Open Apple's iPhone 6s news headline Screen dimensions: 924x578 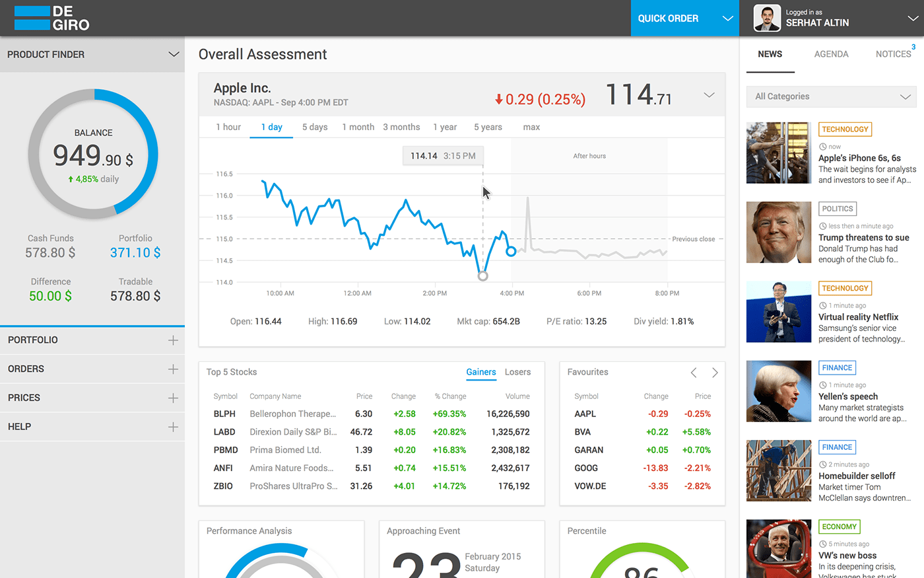[859, 159]
